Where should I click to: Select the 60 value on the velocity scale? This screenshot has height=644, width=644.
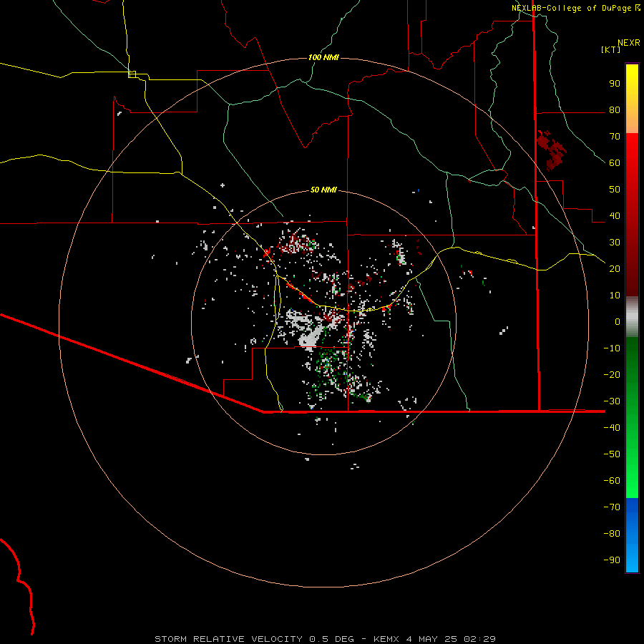[x=615, y=162]
